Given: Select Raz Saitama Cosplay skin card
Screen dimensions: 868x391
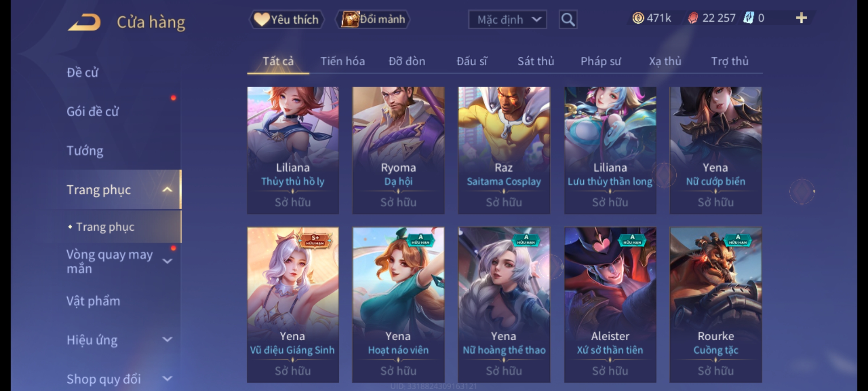Looking at the screenshot, I should (x=504, y=150).
